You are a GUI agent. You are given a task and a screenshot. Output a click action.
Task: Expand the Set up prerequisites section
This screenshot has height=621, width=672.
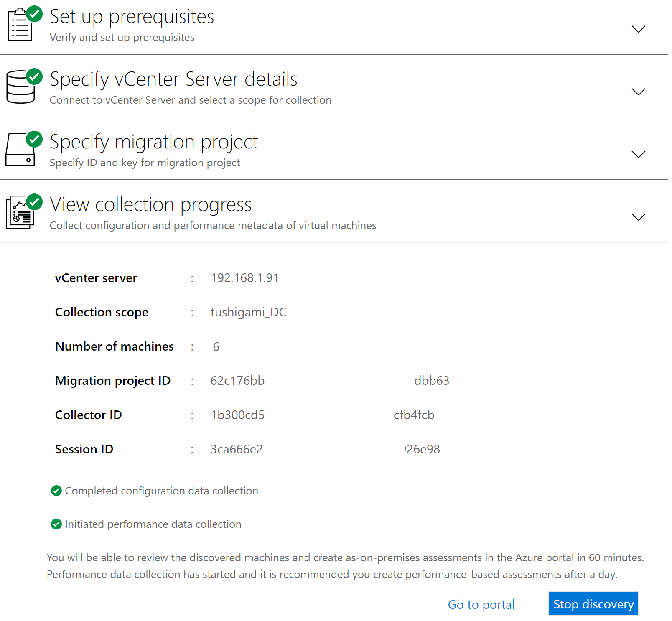[638, 29]
